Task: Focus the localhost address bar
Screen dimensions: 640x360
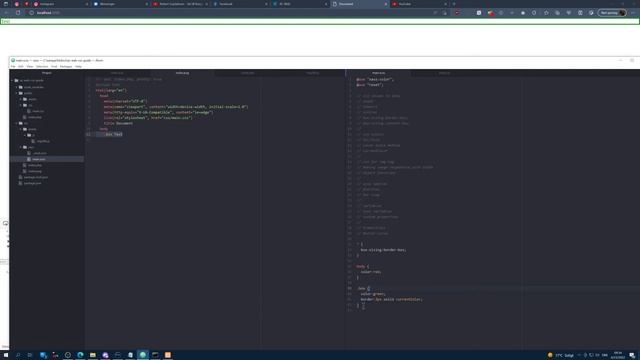Action: coord(229,13)
